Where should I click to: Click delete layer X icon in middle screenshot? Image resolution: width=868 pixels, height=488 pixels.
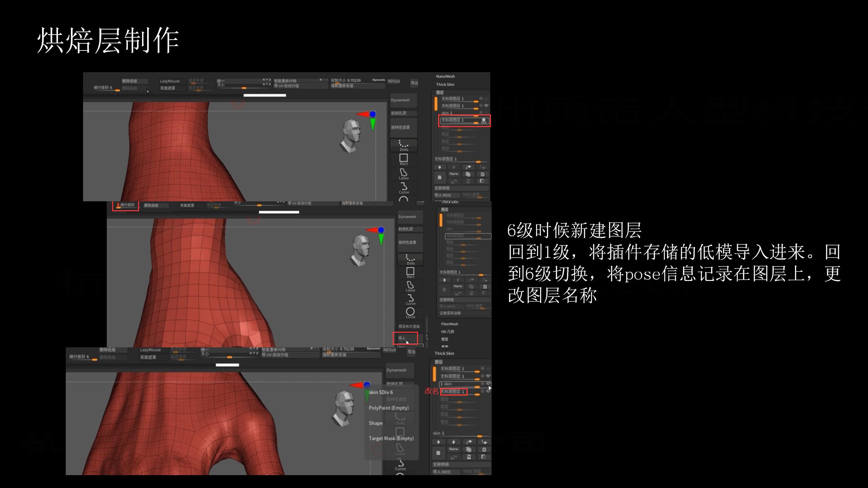485,287
